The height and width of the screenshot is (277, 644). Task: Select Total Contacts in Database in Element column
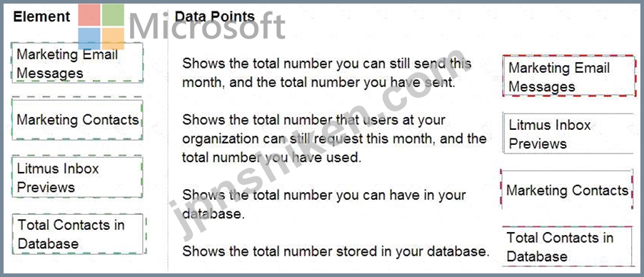click(x=79, y=234)
